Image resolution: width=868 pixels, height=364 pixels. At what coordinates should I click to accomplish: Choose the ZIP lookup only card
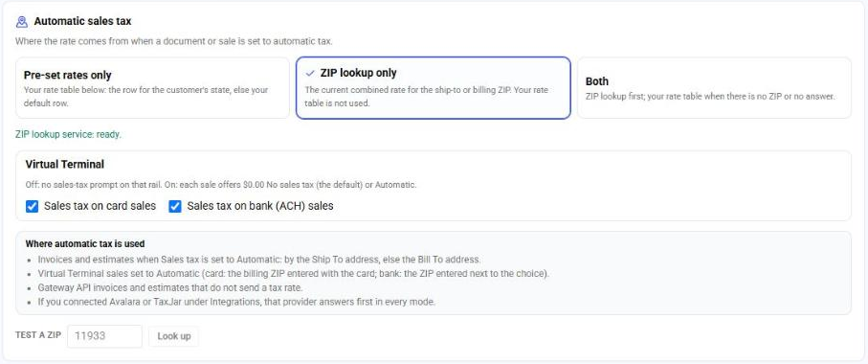[434, 87]
